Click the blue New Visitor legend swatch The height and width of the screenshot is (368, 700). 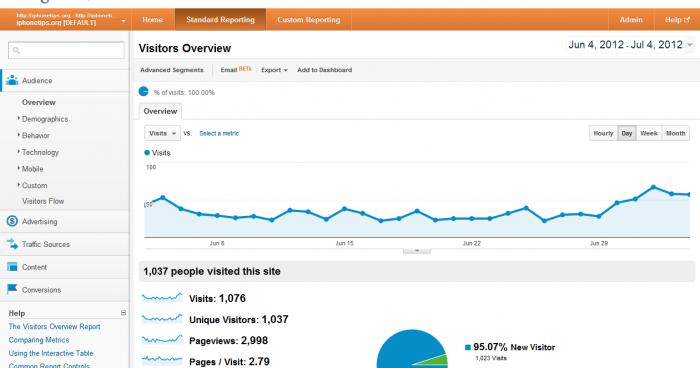point(468,347)
